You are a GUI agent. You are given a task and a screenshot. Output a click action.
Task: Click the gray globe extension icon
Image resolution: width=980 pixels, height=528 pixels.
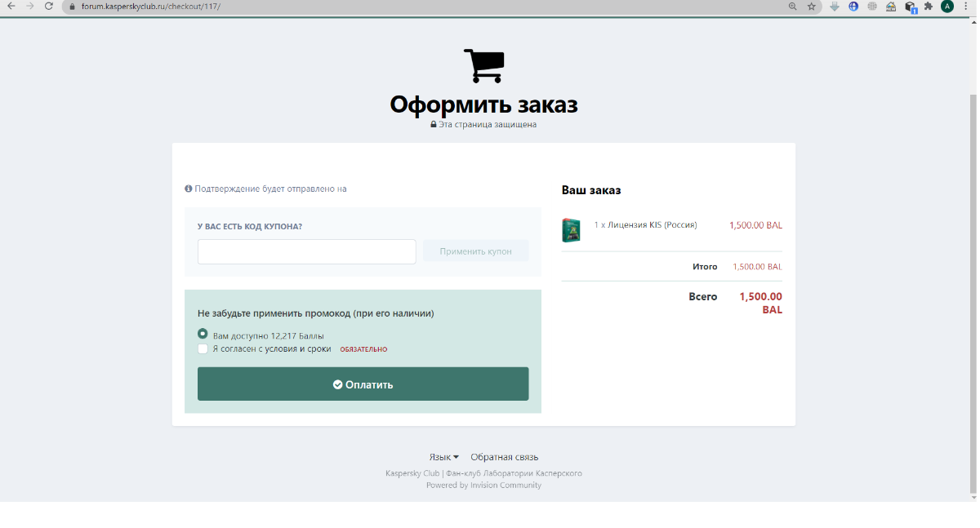872,6
